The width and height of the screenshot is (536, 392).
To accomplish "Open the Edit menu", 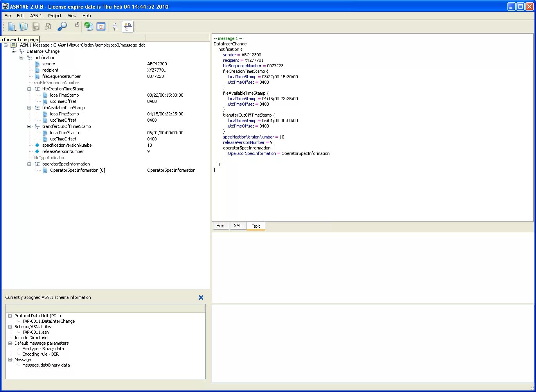I will tap(20, 16).
